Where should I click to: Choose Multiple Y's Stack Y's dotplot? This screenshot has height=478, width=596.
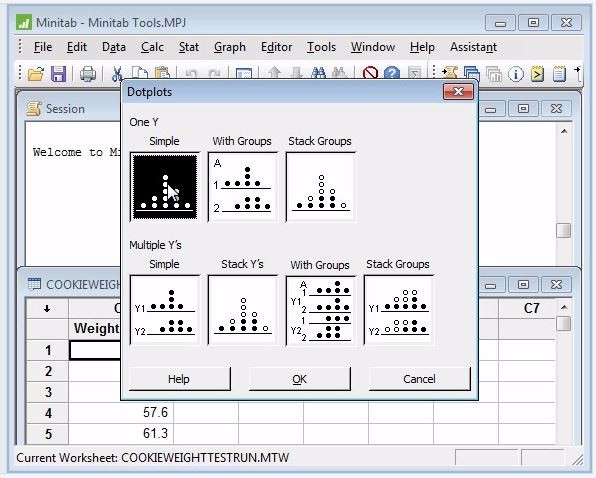243,310
